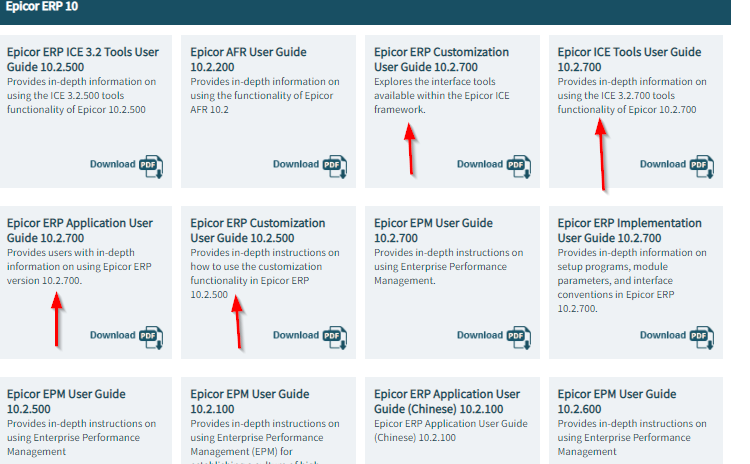Viewport: 750px width, 464px height.
Task: Click PDF icon for Customization User Guide 10.2.500
Action: [335, 337]
